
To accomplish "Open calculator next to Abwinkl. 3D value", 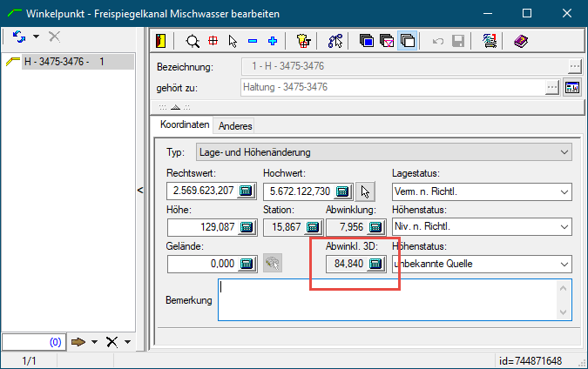I will (375, 264).
